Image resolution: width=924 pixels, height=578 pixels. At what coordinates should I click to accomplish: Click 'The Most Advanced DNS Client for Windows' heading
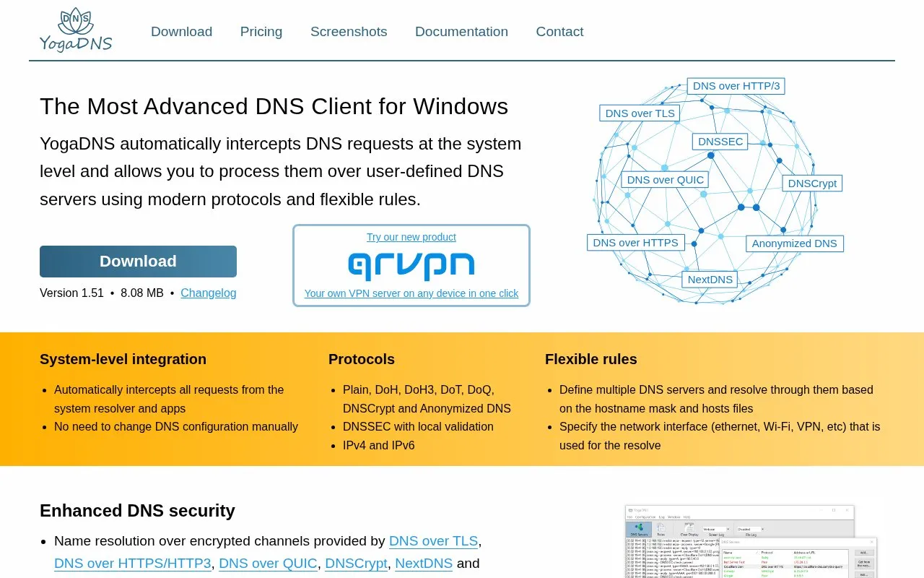click(x=274, y=106)
